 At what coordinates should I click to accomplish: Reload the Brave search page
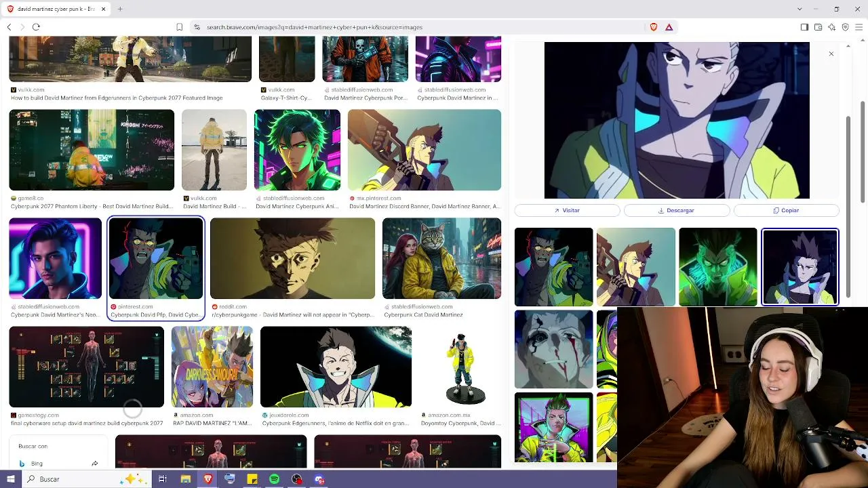point(36,27)
